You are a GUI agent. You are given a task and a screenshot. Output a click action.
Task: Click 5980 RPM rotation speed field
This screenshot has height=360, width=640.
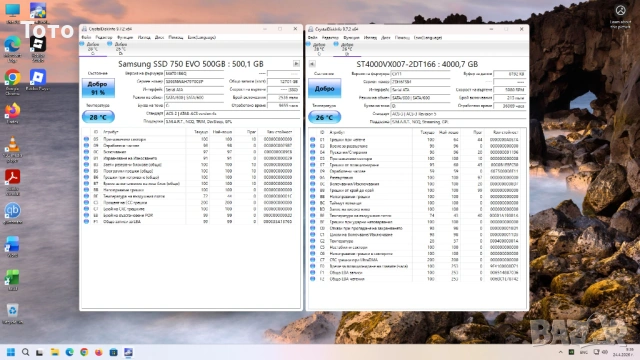point(509,90)
